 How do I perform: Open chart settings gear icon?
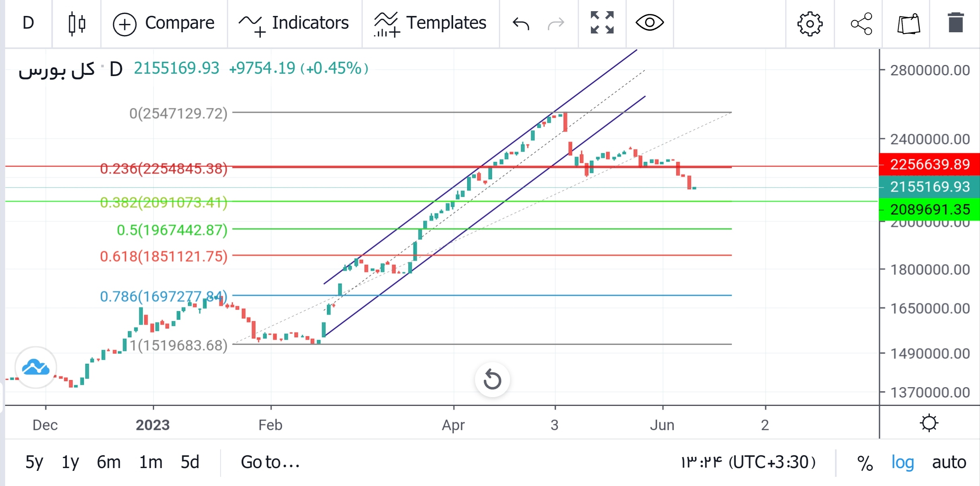click(x=810, y=24)
